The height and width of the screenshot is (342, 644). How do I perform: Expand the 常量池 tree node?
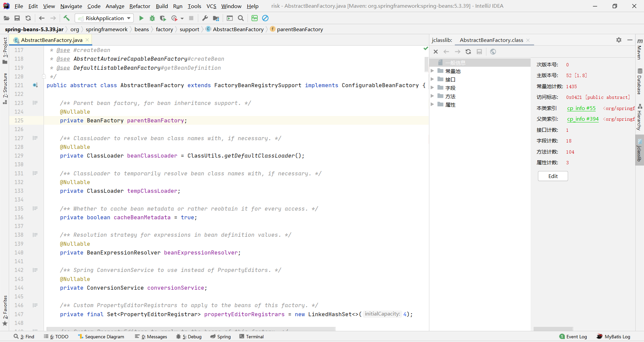point(432,71)
